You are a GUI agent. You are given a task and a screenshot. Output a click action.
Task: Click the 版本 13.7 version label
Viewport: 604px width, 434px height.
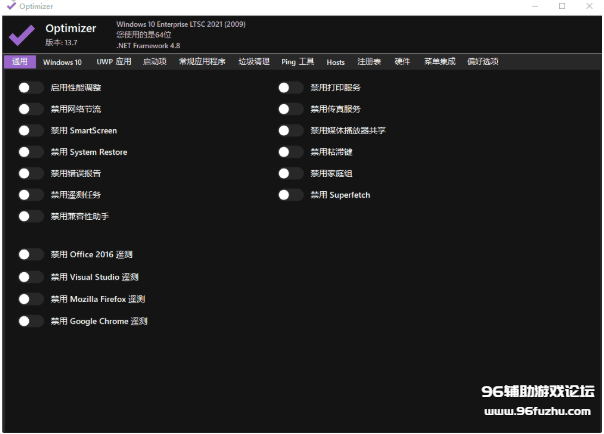point(62,43)
